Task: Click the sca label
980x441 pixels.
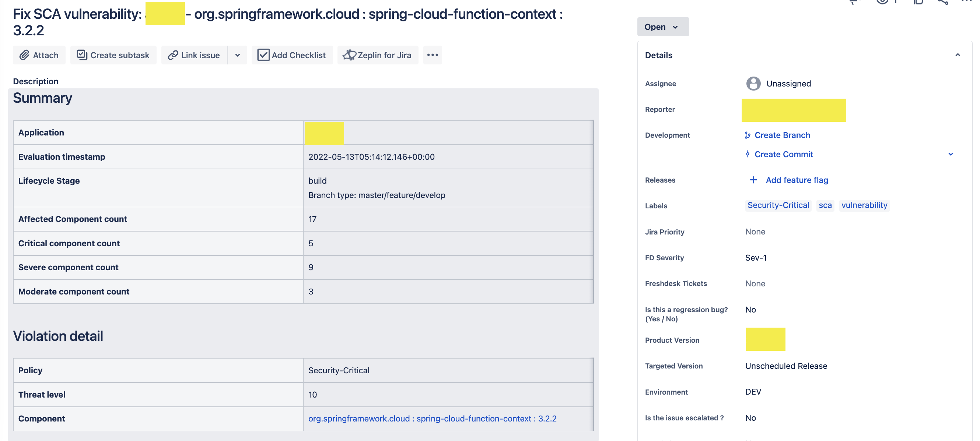Action: coord(825,205)
